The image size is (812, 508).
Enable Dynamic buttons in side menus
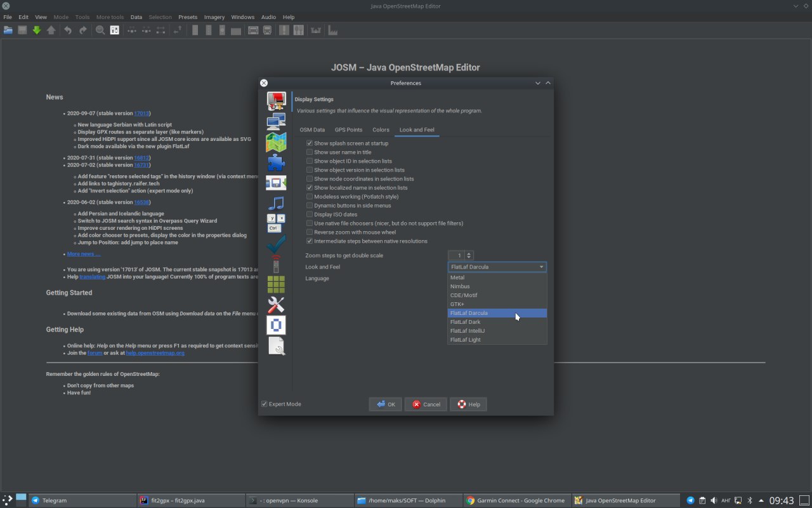point(310,206)
